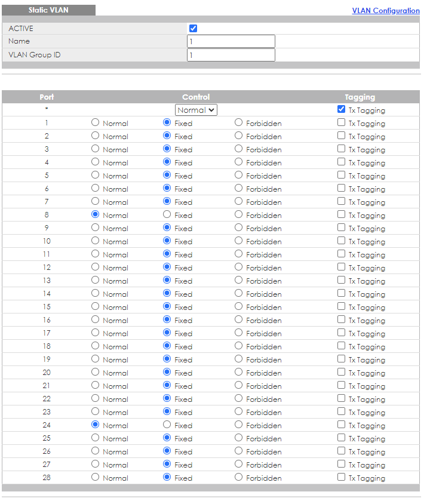This screenshot has height=504, width=433.
Task: Select Normal for port 25
Action: tap(95, 438)
